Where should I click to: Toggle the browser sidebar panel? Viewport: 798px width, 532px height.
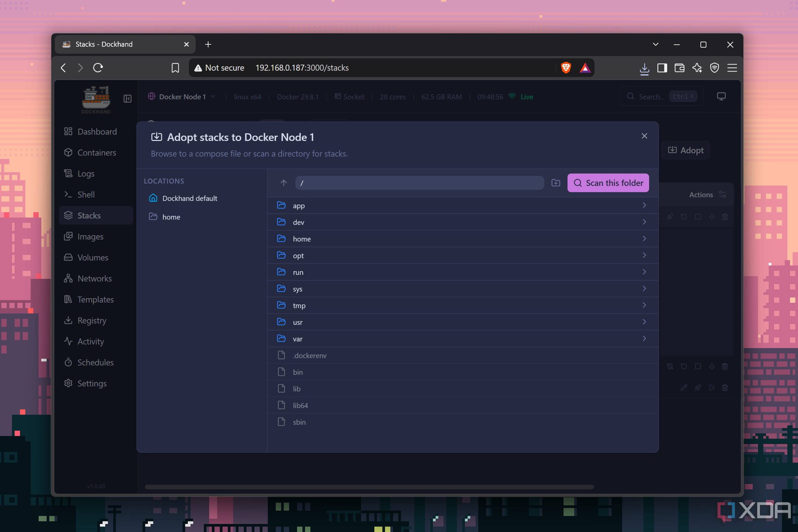tap(662, 68)
